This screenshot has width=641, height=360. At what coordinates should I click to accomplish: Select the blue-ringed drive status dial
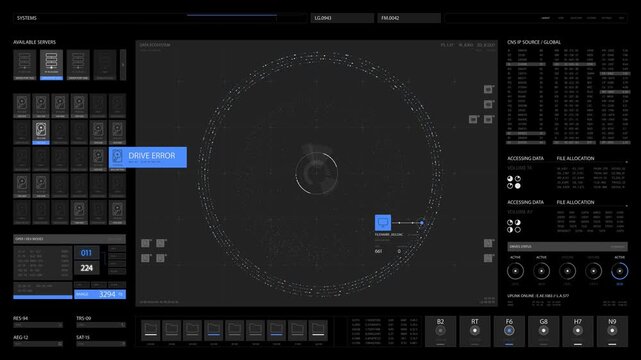(x=619, y=271)
